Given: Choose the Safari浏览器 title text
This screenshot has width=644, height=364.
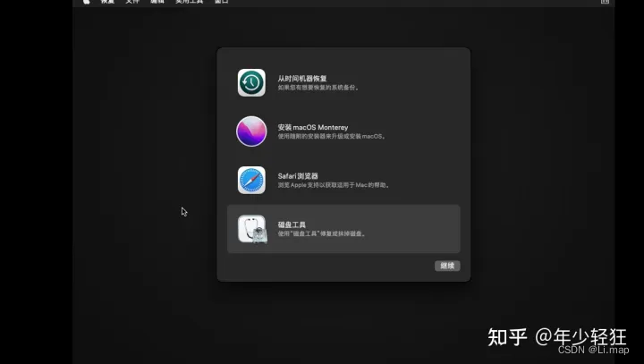Looking at the screenshot, I should [x=298, y=176].
